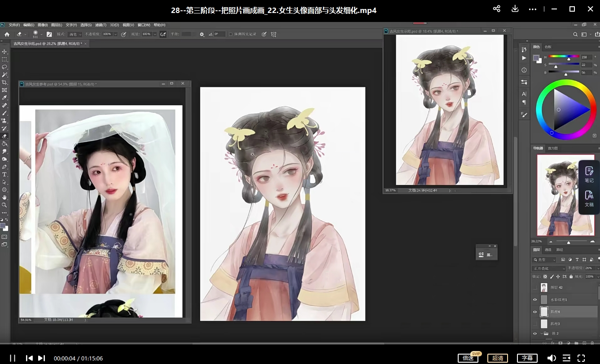Open Photoshop search magnifier icon
Image resolution: width=600 pixels, height=364 pixels.
coord(575,34)
